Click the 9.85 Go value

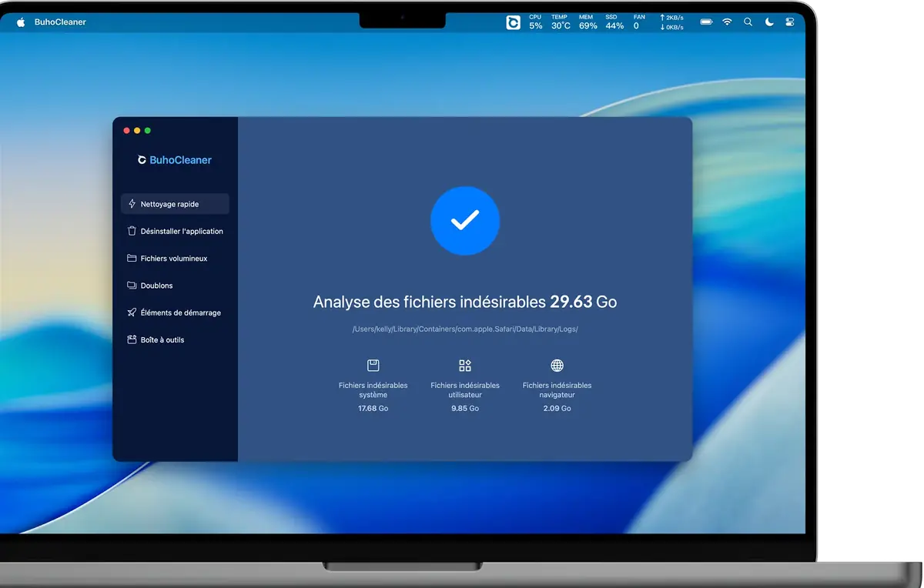pyautogui.click(x=465, y=409)
